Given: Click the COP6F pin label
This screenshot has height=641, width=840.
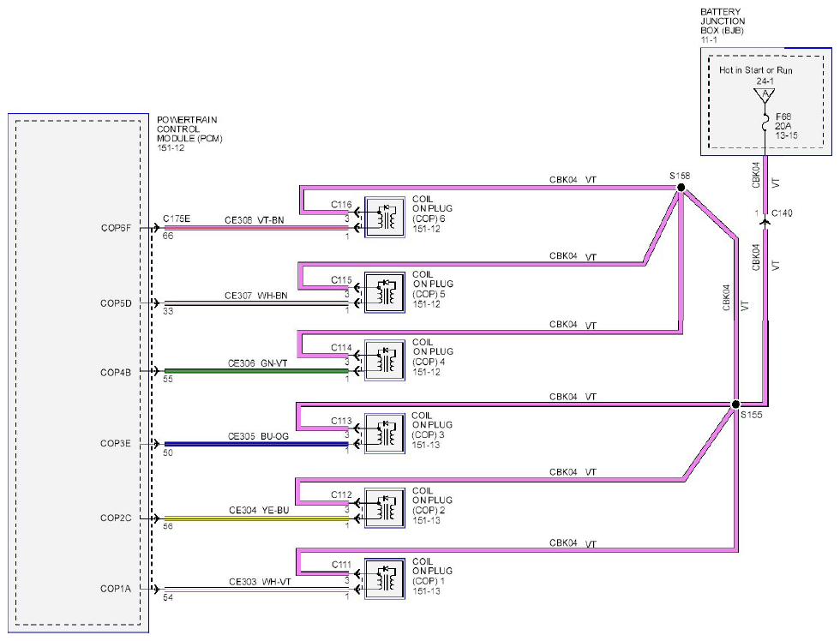Looking at the screenshot, I should click(x=116, y=228).
